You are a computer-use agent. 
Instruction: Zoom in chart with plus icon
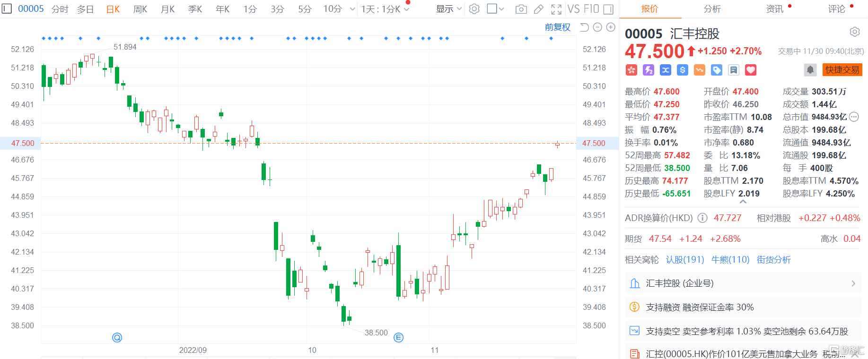point(611,27)
